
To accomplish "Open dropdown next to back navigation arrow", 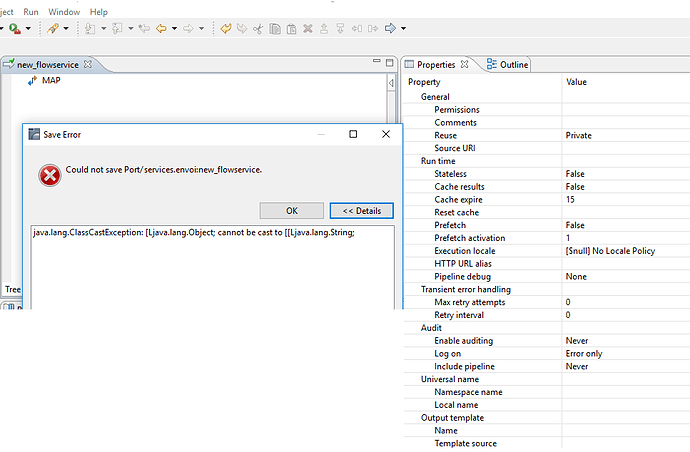I will click(x=174, y=28).
